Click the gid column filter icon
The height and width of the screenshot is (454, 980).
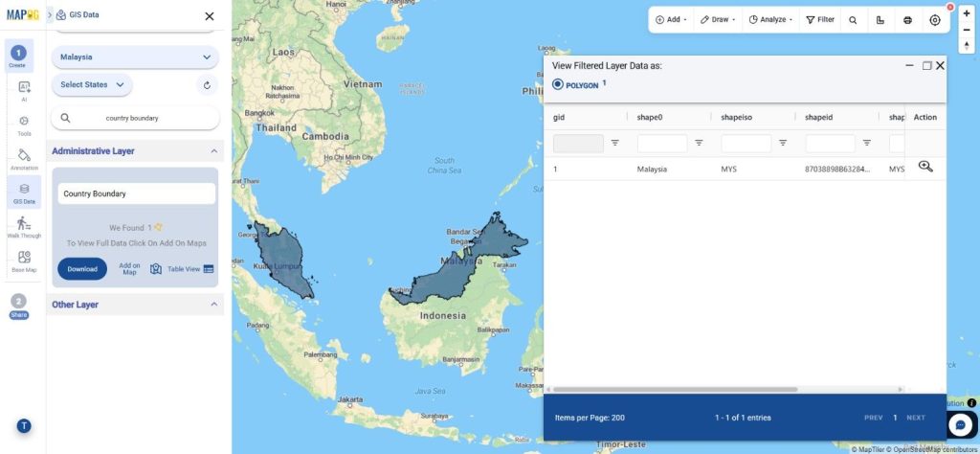[615, 144]
